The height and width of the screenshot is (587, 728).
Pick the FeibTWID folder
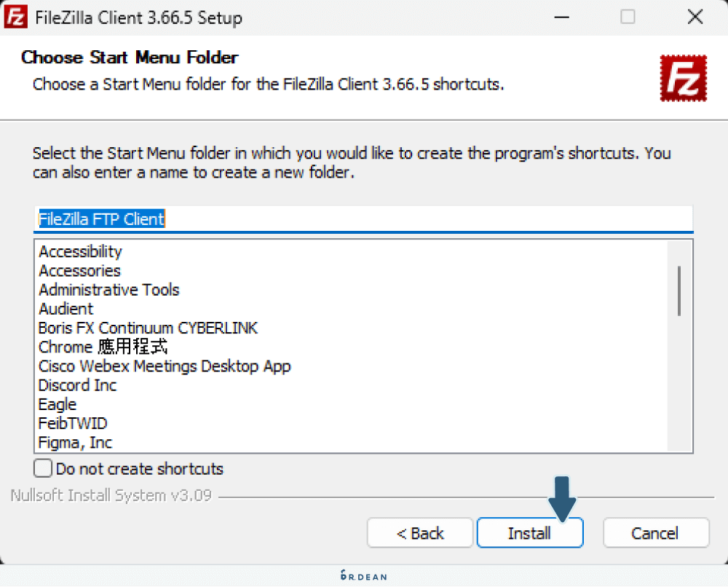coord(74,423)
